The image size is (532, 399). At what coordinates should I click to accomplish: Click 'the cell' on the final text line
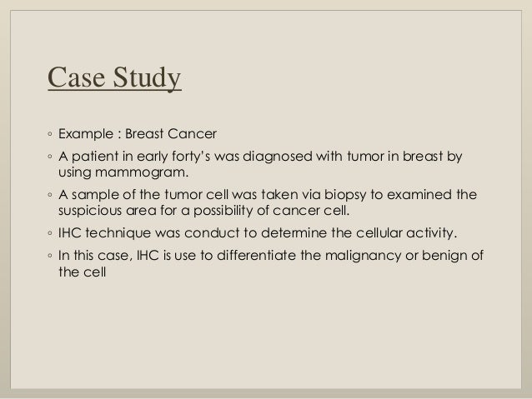(x=82, y=272)
